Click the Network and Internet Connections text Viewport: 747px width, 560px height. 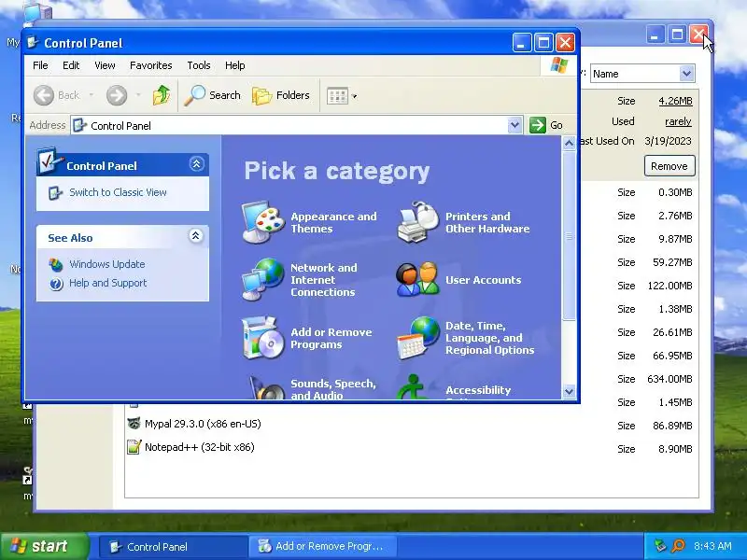tap(323, 280)
